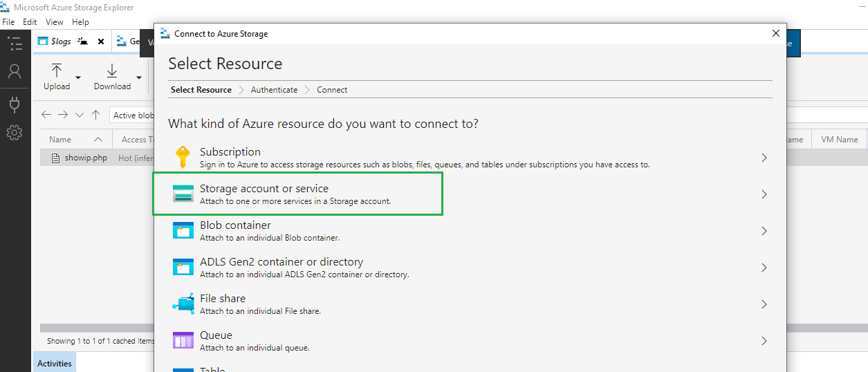The width and height of the screenshot is (868, 372).
Task: Click the ADLS Gen2 container icon
Action: (x=183, y=268)
